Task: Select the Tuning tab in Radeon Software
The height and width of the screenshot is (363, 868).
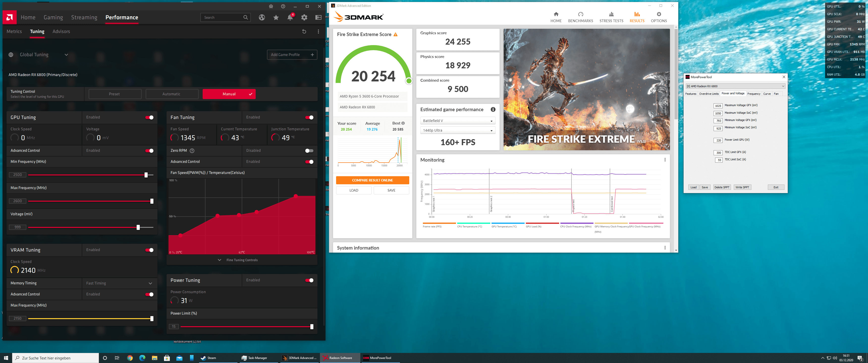Action: (x=37, y=31)
